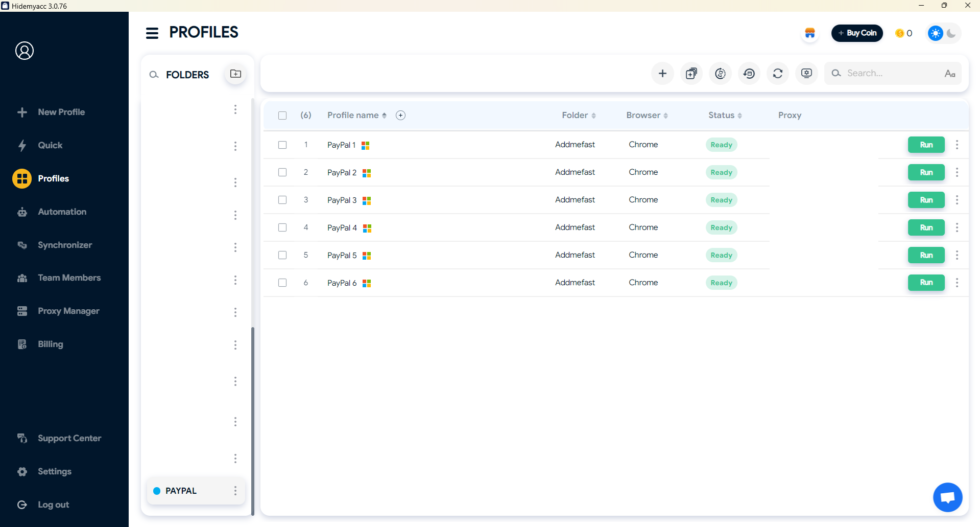The image size is (980, 527).
Task: Check the PayPal 3 row checkbox
Action: 282,200
